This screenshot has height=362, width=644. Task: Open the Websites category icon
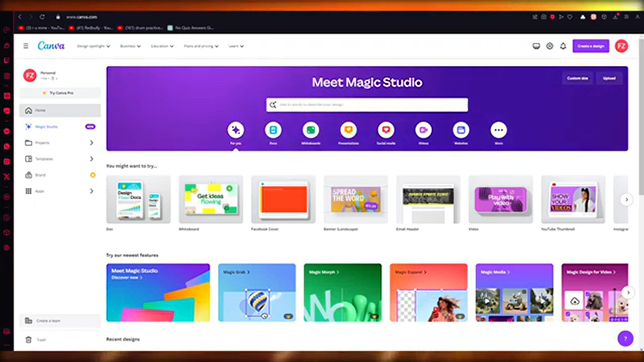[x=461, y=130]
